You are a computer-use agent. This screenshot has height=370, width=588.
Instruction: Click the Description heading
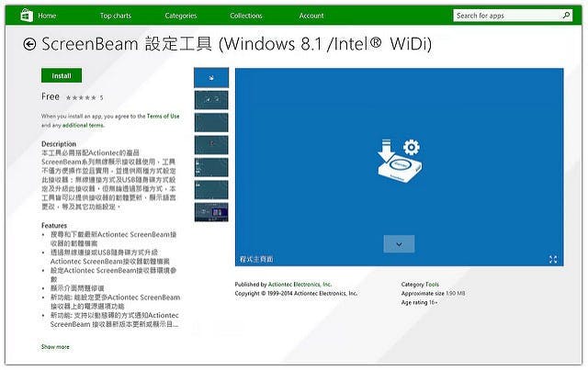(59, 144)
